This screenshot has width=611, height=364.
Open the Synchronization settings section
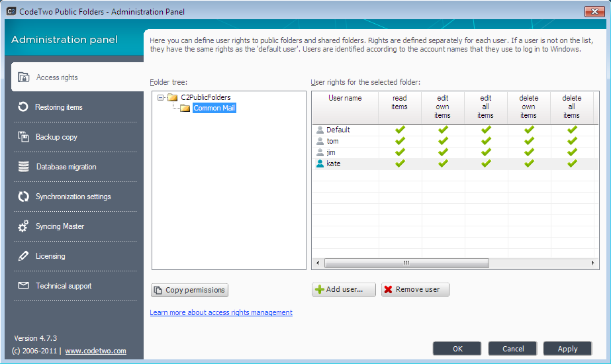[75, 197]
